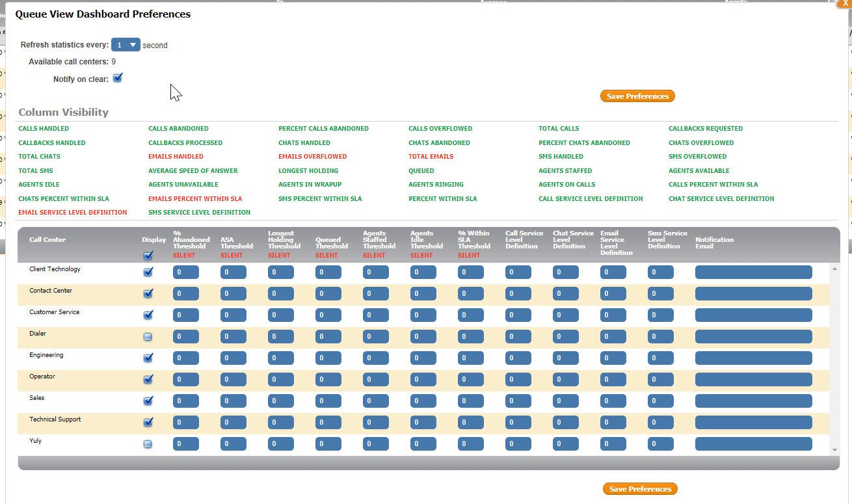Click the bottom Save Preferences button
Image resolution: width=852 pixels, height=504 pixels.
pyautogui.click(x=640, y=489)
